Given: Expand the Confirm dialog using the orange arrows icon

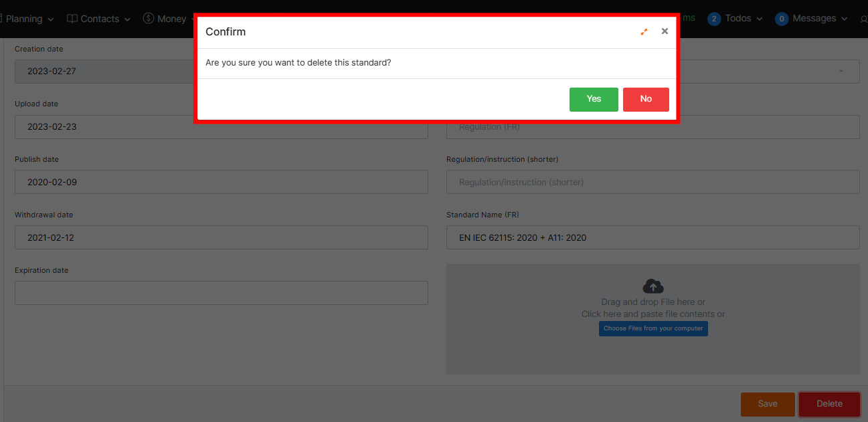Looking at the screenshot, I should click(x=644, y=31).
